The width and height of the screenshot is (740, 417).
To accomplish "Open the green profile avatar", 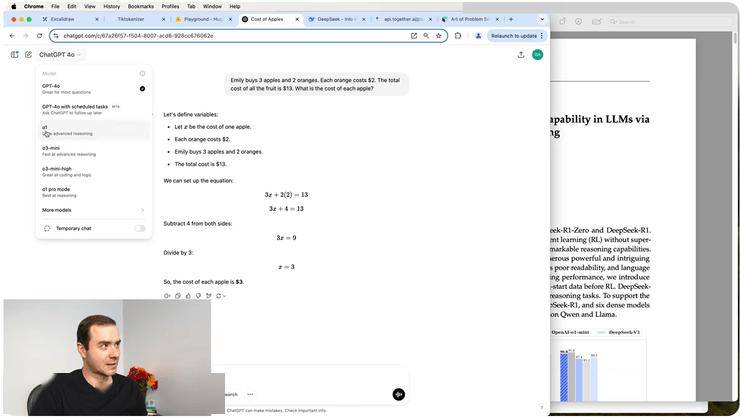I will point(537,55).
